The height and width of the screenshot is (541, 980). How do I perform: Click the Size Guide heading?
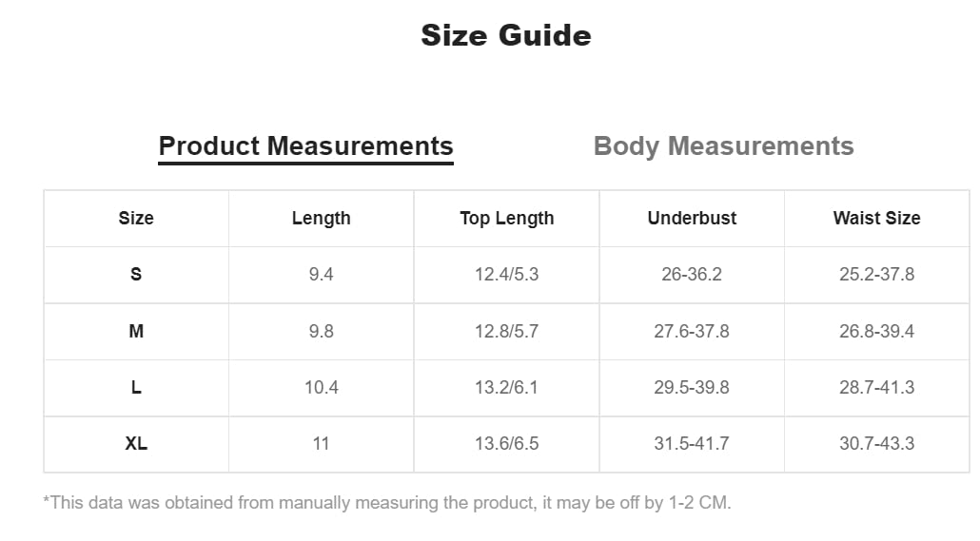(506, 35)
